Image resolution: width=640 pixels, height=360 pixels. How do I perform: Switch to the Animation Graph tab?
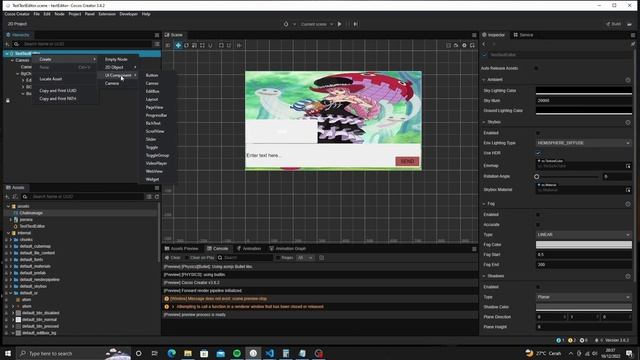(287, 249)
